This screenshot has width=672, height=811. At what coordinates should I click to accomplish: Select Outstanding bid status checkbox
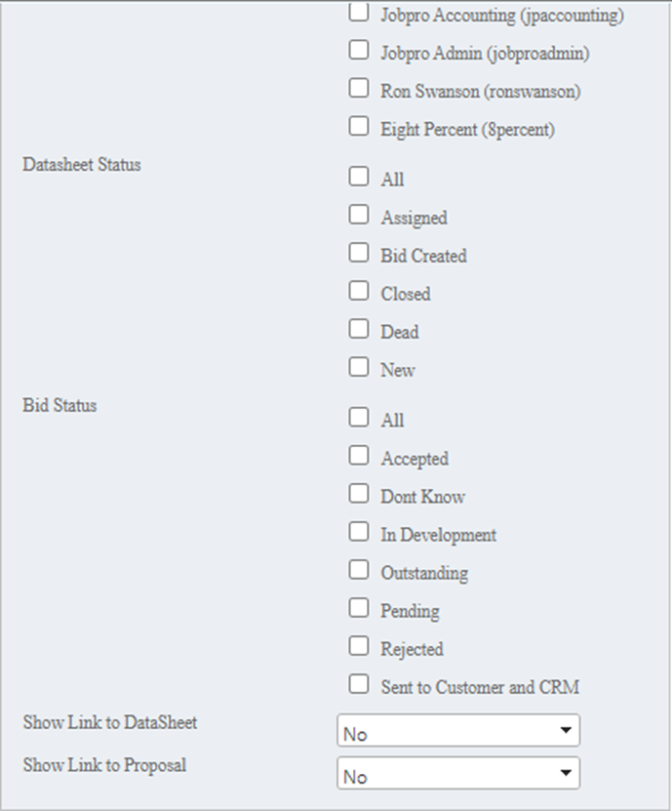tap(359, 570)
